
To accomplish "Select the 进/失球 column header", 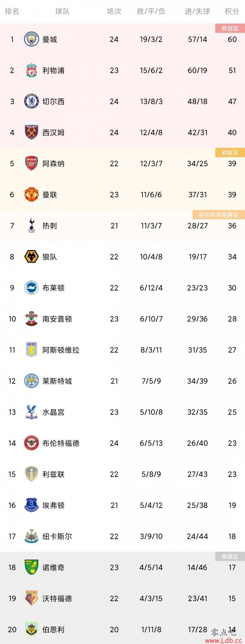I will point(197,11).
